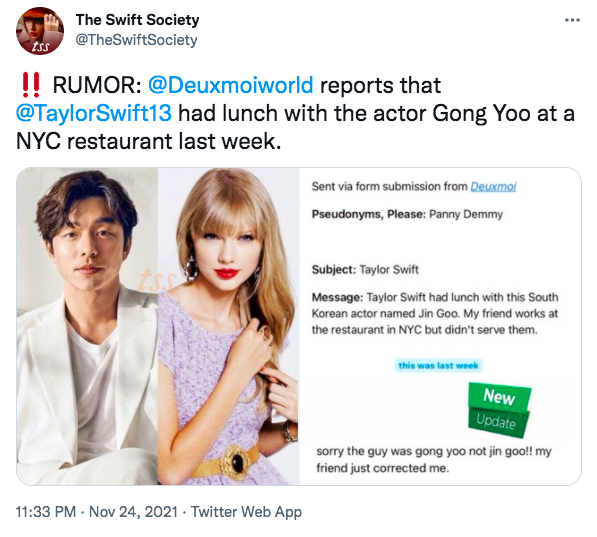Open The Swift Society display name
The height and width of the screenshot is (537, 597).
(x=137, y=20)
